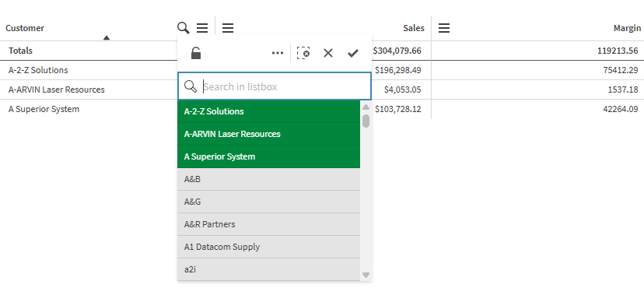644x288 pixels.
Task: Deselect A Superior System in the listbox
Action: [x=268, y=156]
